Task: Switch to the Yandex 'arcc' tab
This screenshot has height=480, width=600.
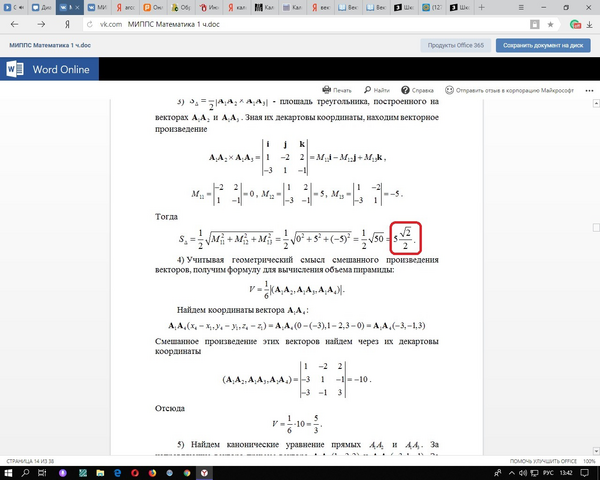Action: (125, 7)
